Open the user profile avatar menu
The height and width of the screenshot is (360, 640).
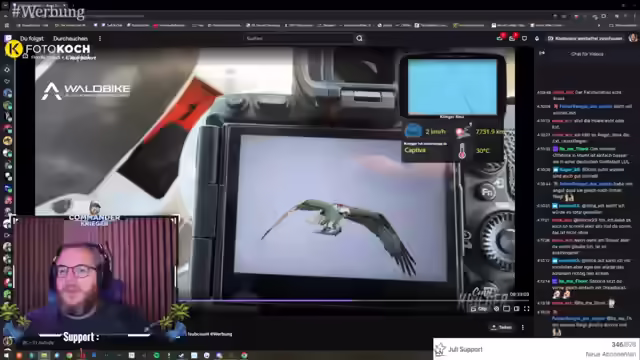pos(633,38)
